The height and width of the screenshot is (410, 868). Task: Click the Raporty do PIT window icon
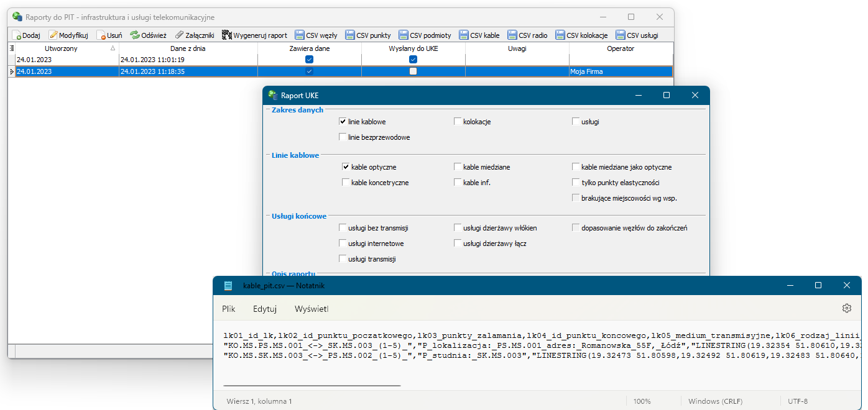[x=17, y=17]
